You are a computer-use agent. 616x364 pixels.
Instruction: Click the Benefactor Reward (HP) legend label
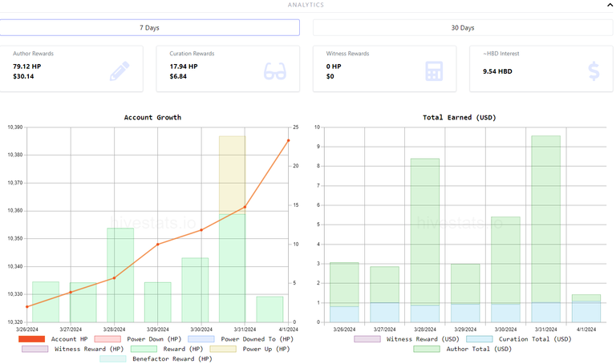[x=172, y=358]
